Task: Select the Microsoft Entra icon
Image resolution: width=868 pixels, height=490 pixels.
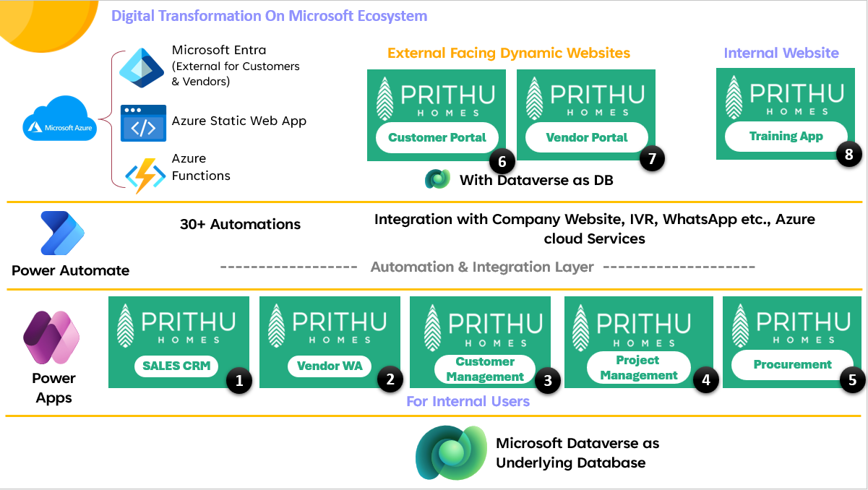Action: 143,68
